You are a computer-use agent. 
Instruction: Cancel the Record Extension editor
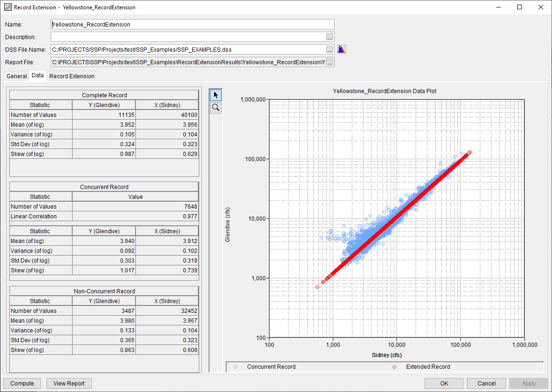click(x=486, y=383)
